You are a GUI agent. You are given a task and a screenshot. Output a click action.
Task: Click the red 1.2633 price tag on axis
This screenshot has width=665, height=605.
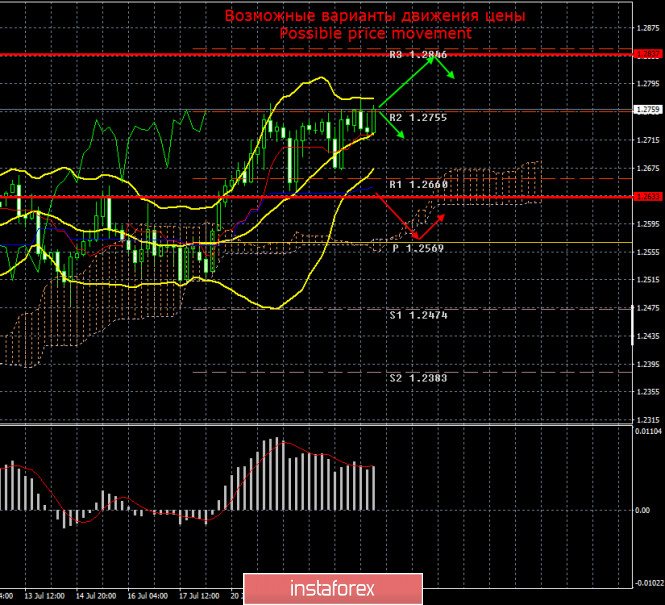(647, 197)
